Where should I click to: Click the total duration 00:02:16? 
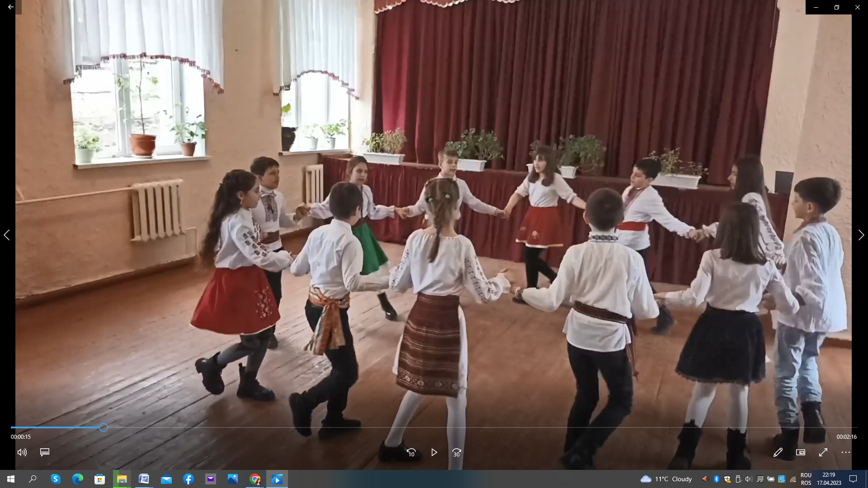(x=847, y=437)
